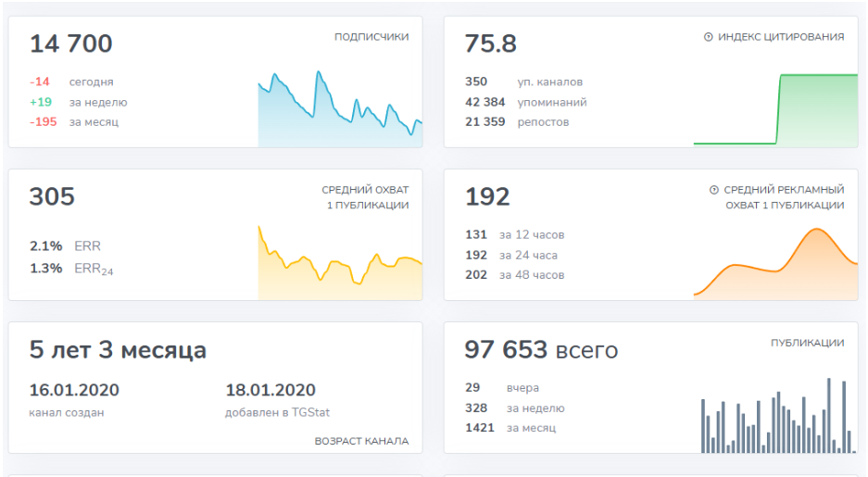The width and height of the screenshot is (868, 477).
Task: Select the 97 653 всего publications total
Action: [x=541, y=350]
